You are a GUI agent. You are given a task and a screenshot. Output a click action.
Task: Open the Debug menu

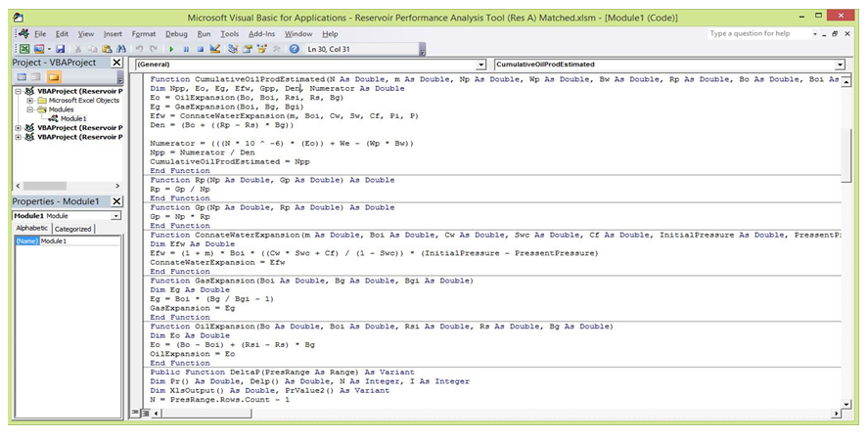pyautogui.click(x=176, y=34)
